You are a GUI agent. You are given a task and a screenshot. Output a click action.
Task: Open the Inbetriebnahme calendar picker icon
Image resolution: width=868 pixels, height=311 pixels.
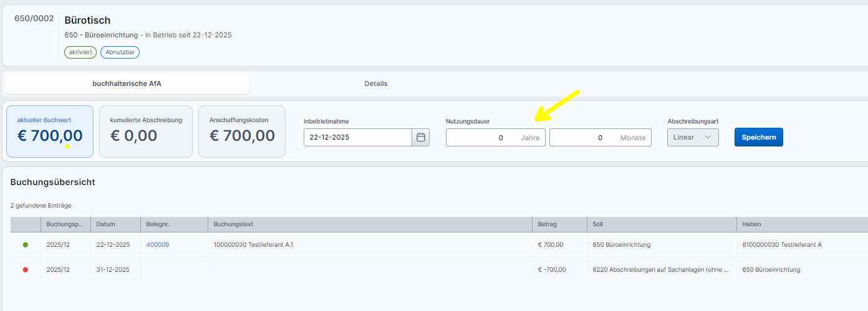420,138
